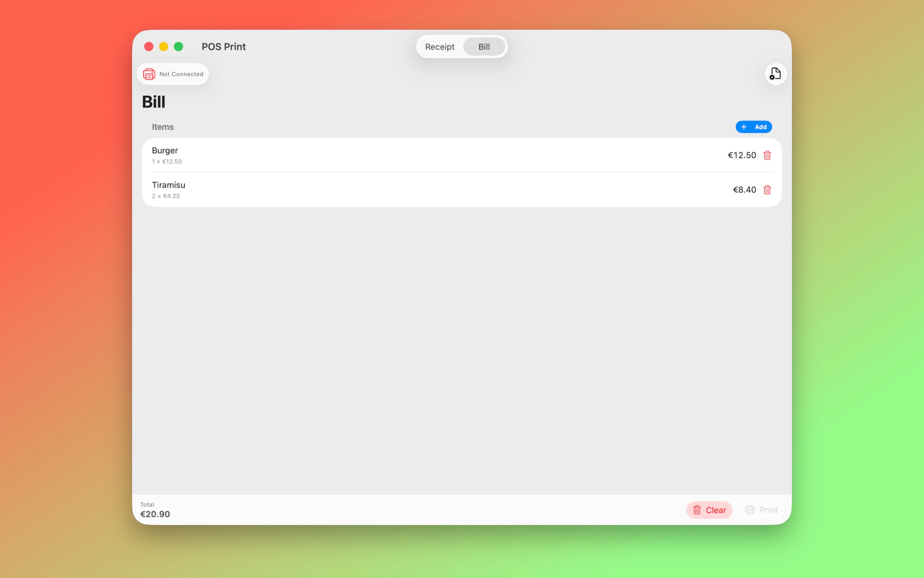Click the Items section header
The width and height of the screenshot is (924, 578).
pyautogui.click(x=163, y=127)
